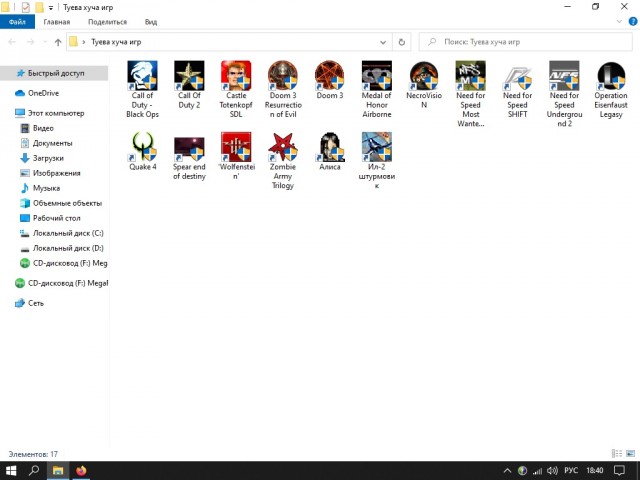The width and height of the screenshot is (640, 480).
Task: Open the notification center icon
Action: pos(620,471)
